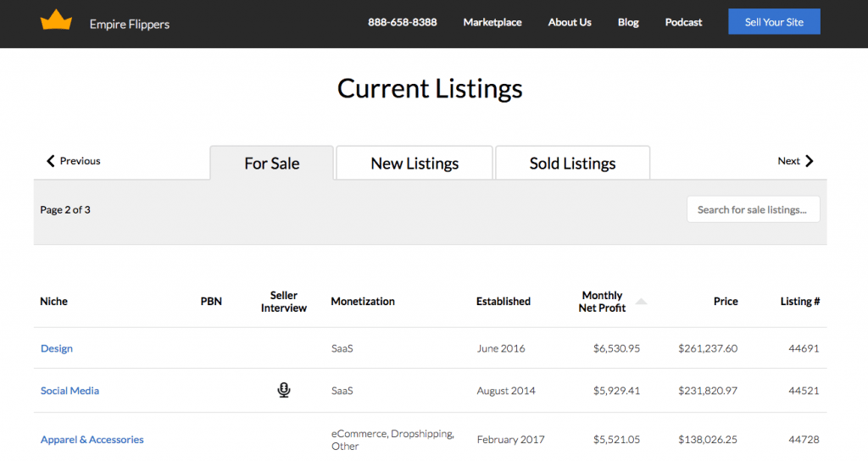Screen dimensions: 868x461
Task: Go to About Us page
Action: (x=570, y=22)
